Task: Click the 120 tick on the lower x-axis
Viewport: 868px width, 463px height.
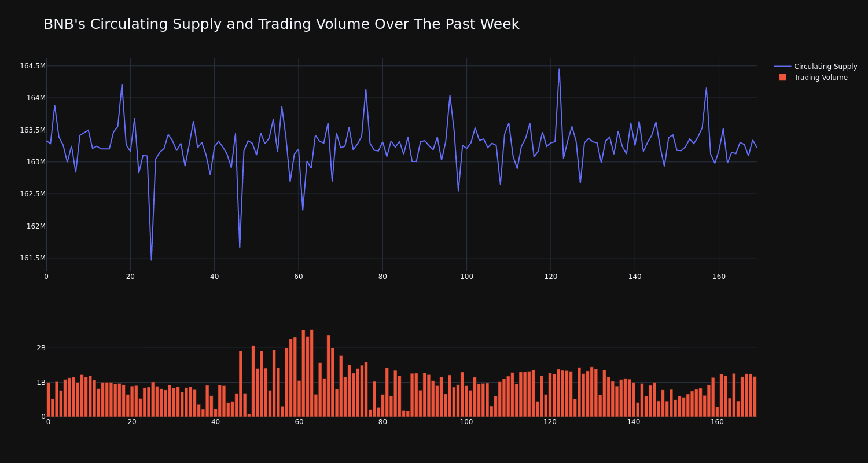Action: pos(550,422)
